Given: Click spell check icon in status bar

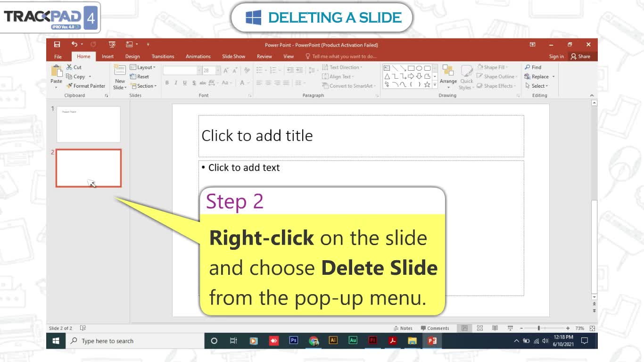Looking at the screenshot, I should click(83, 328).
